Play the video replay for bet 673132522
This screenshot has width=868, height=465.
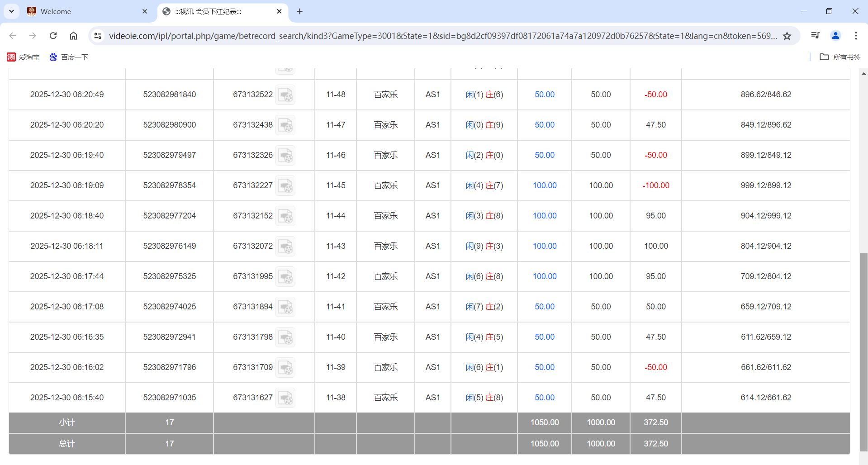[x=285, y=95]
